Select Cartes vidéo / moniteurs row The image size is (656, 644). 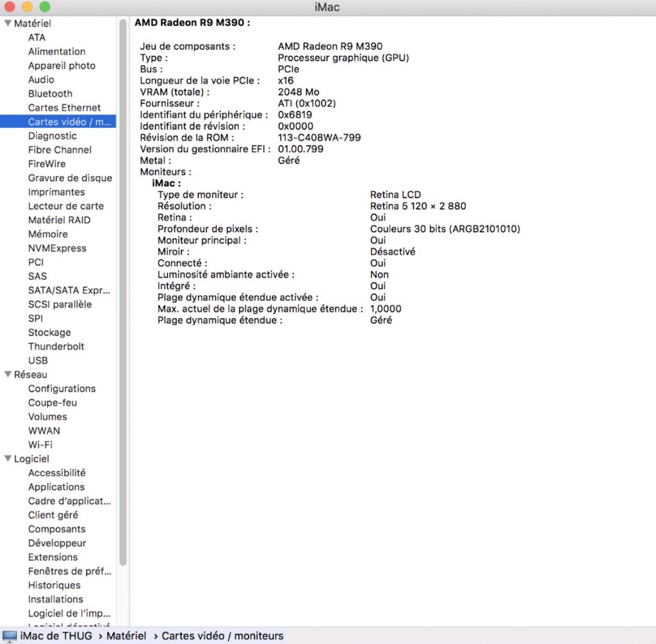pos(58,122)
